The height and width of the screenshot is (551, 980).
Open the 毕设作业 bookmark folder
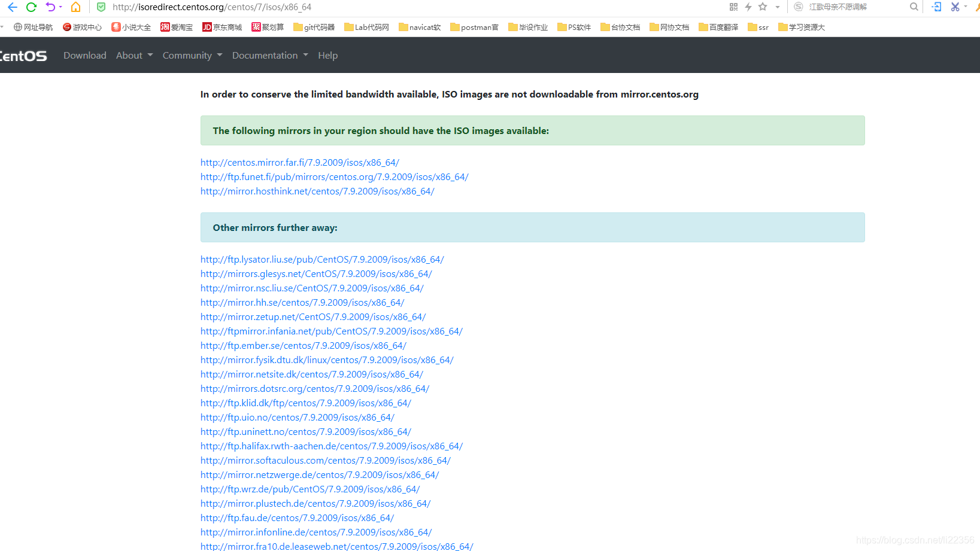528,27
